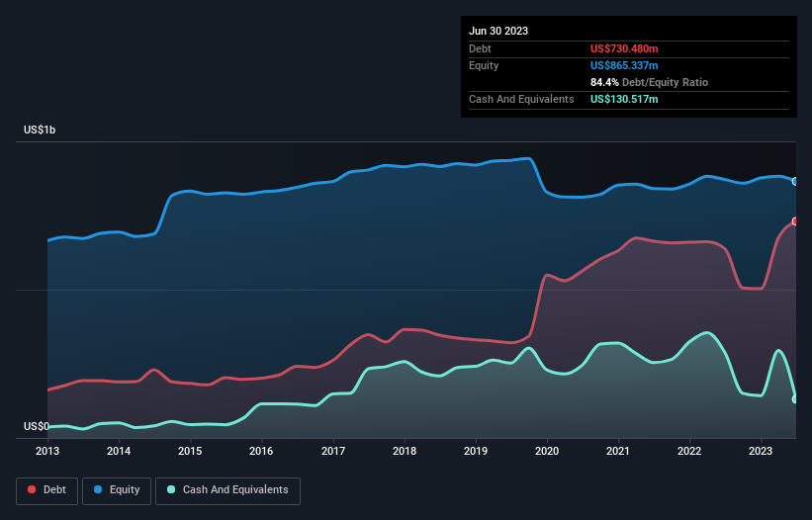
Task: Click the red Debt endpoint marker
Action: pos(795,221)
